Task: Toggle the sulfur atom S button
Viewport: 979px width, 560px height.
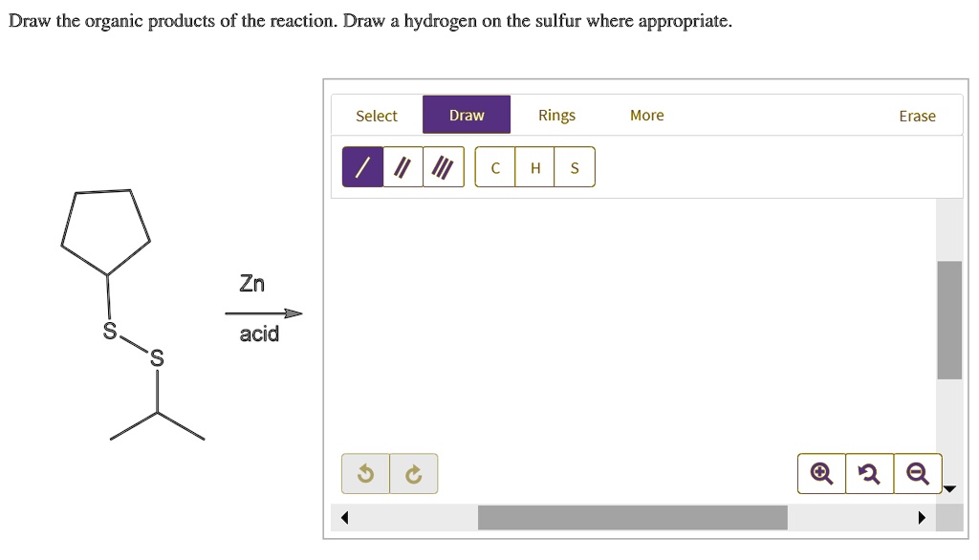Action: click(574, 167)
